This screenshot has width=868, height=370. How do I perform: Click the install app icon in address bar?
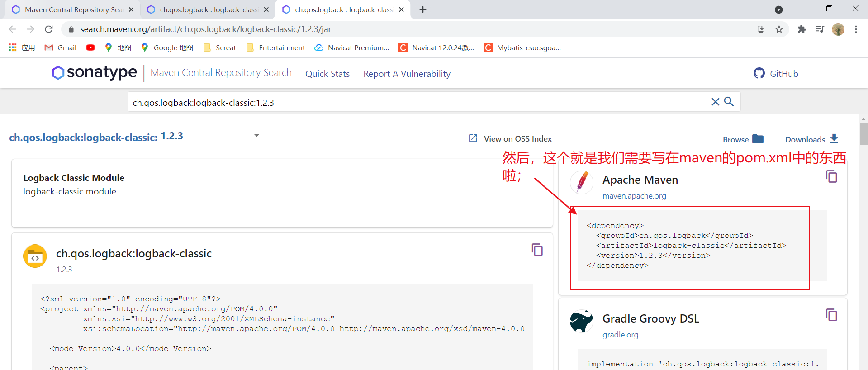tap(761, 29)
